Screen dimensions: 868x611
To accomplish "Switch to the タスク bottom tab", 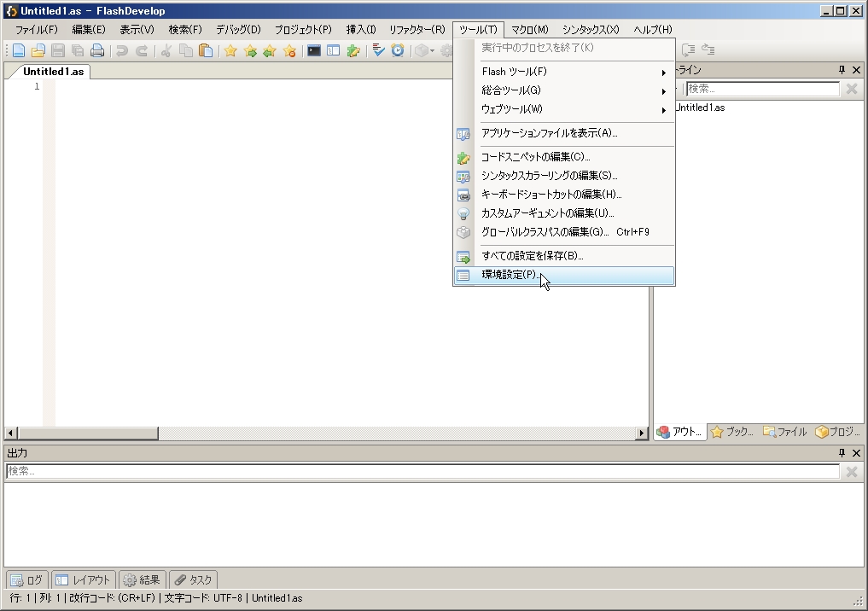I will pos(193,579).
